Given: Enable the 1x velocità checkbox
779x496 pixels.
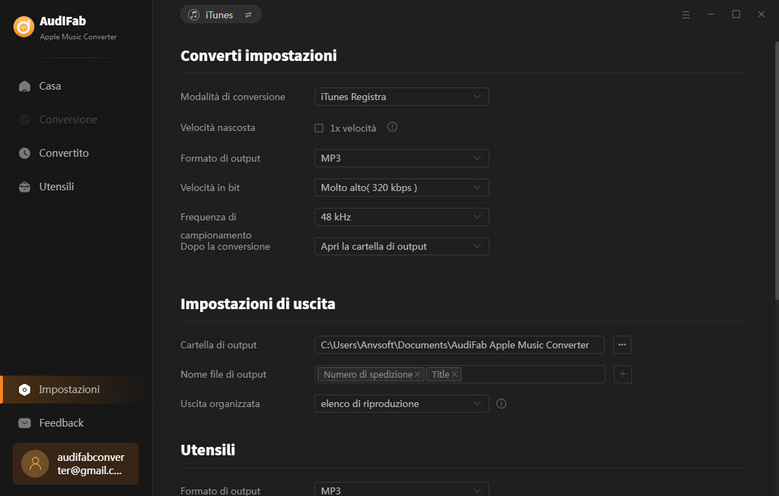Looking at the screenshot, I should tap(319, 128).
